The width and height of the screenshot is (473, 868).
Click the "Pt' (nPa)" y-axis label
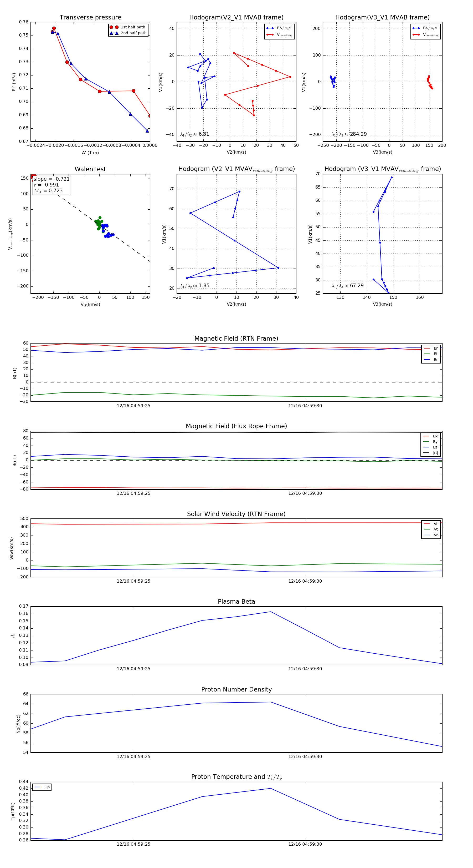tap(14, 82)
